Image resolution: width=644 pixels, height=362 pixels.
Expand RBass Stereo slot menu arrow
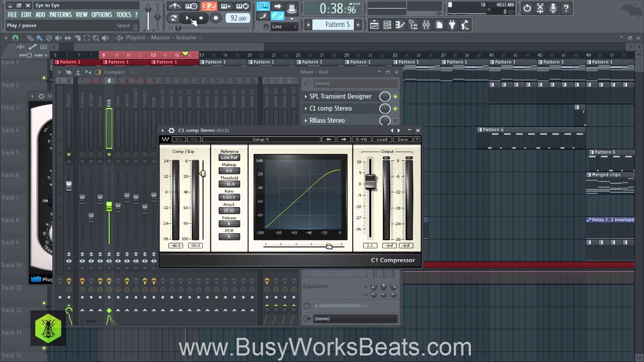pyautogui.click(x=305, y=121)
